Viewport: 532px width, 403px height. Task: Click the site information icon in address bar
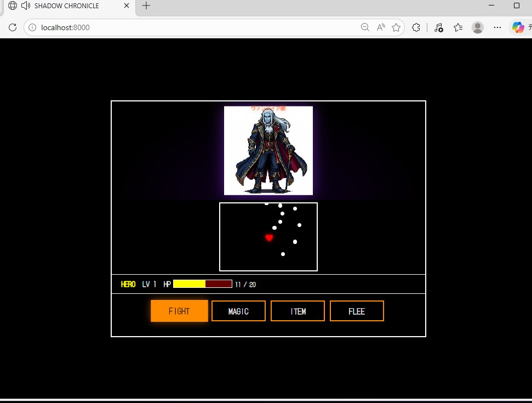32,27
